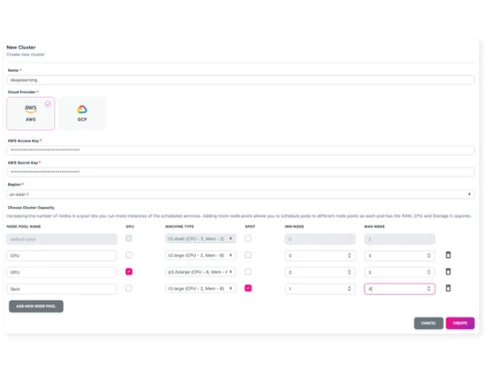
Task: Open the Region dropdown showing us-east-1
Action: tap(240, 194)
